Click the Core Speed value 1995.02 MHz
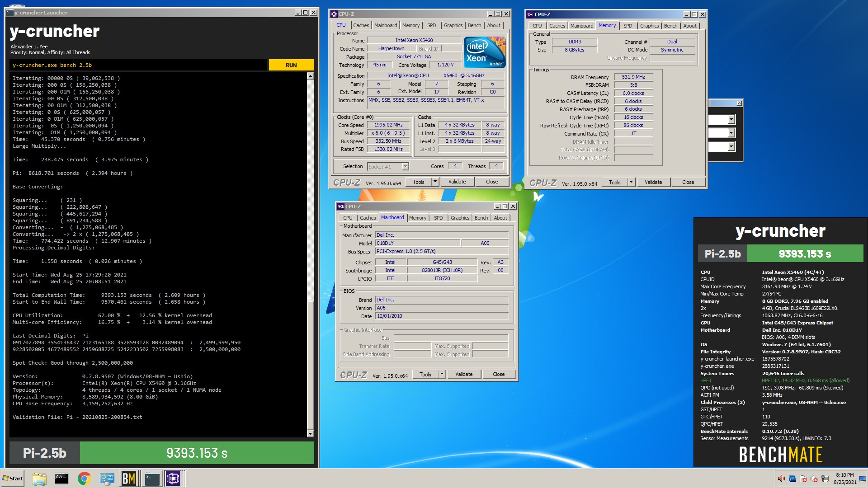Image resolution: width=868 pixels, height=488 pixels. pyautogui.click(x=388, y=125)
